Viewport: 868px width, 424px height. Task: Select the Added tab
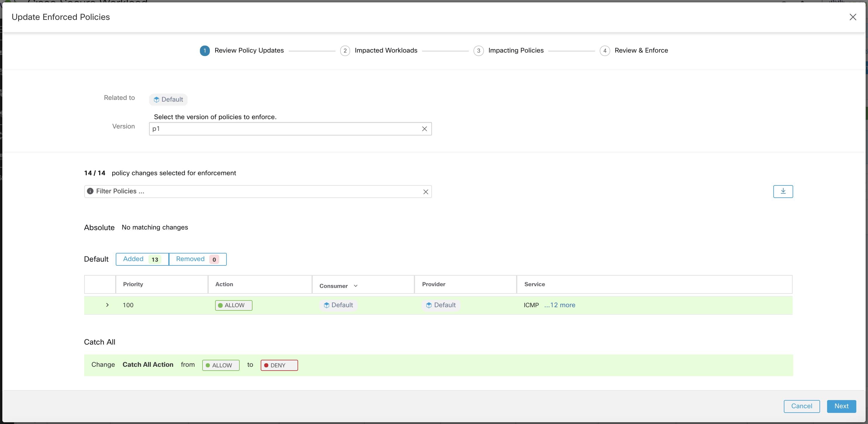(x=141, y=259)
